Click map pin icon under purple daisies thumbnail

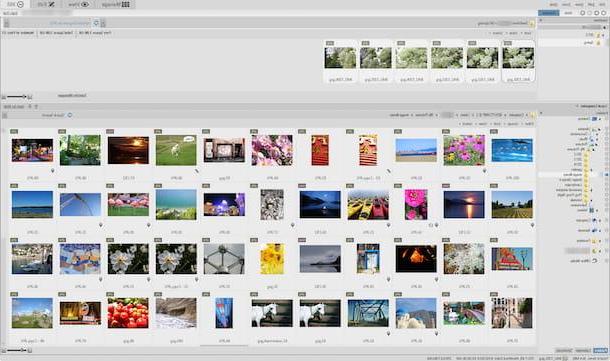coord(484,170)
